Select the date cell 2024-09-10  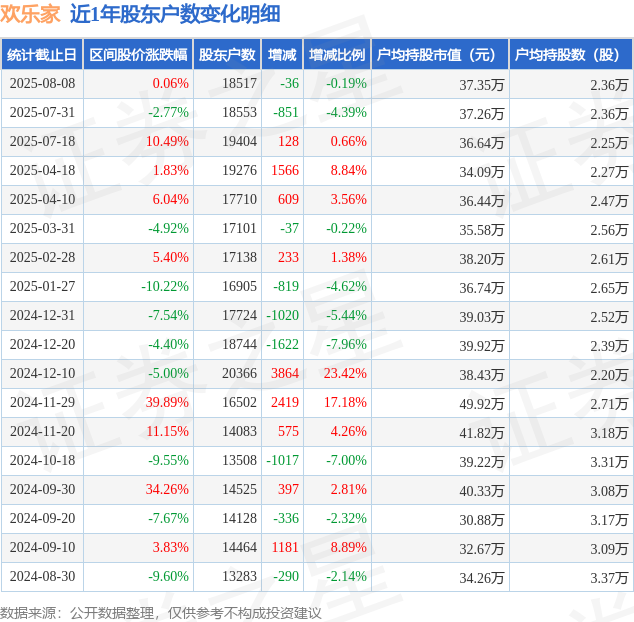(x=42, y=547)
